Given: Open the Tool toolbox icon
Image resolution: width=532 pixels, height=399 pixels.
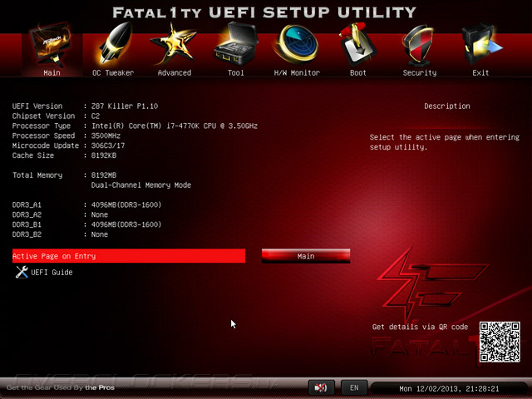Looking at the screenshot, I should click(x=236, y=44).
